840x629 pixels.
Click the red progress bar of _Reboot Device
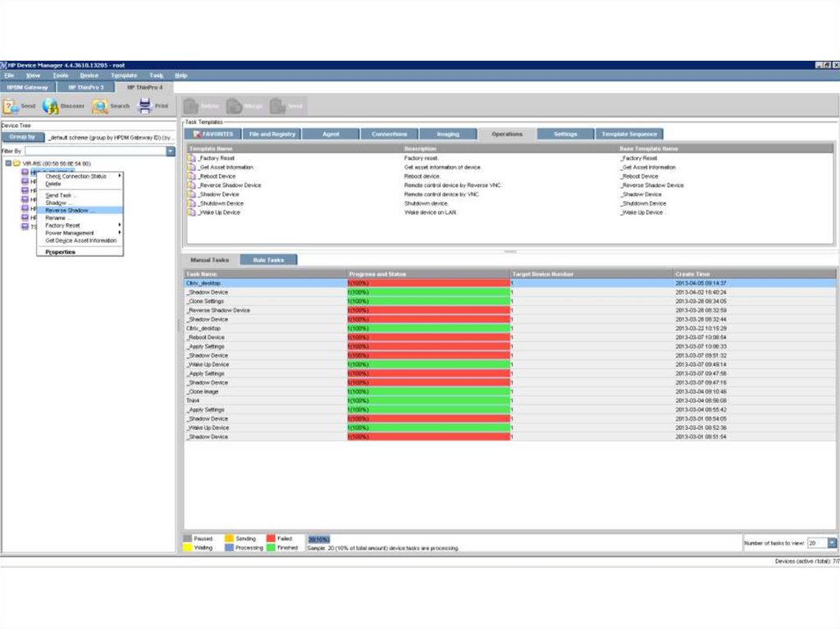click(428, 337)
